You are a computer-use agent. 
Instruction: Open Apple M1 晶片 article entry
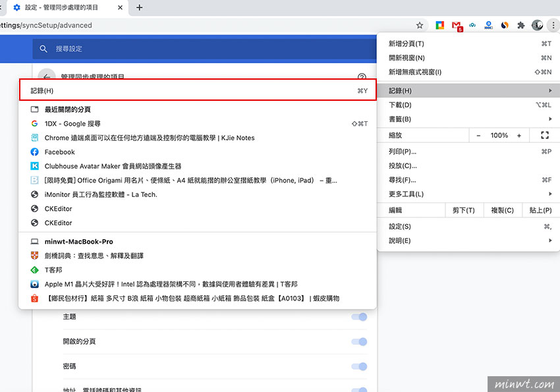199,284
